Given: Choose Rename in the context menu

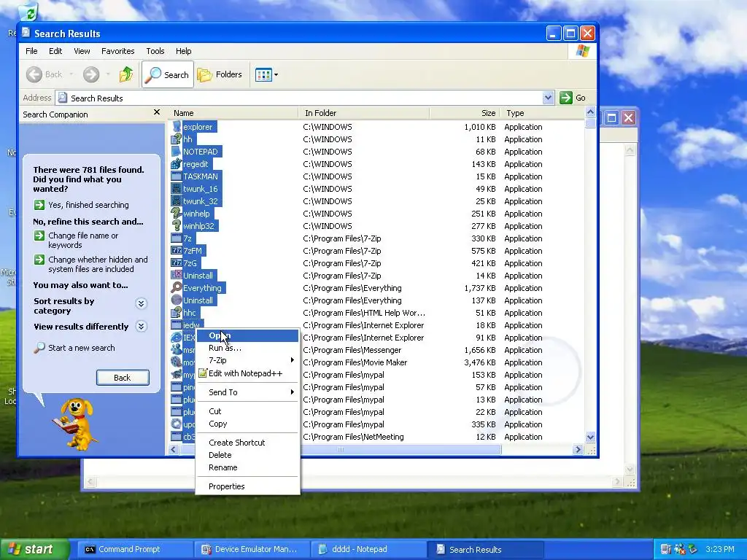Looking at the screenshot, I should [x=247, y=467].
